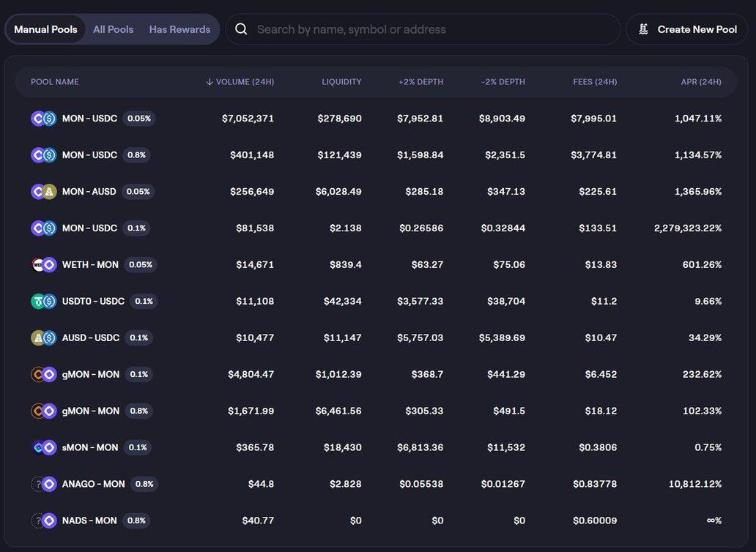The image size is (756, 552).
Task: Select the Manual Pools tab
Action: (x=45, y=29)
